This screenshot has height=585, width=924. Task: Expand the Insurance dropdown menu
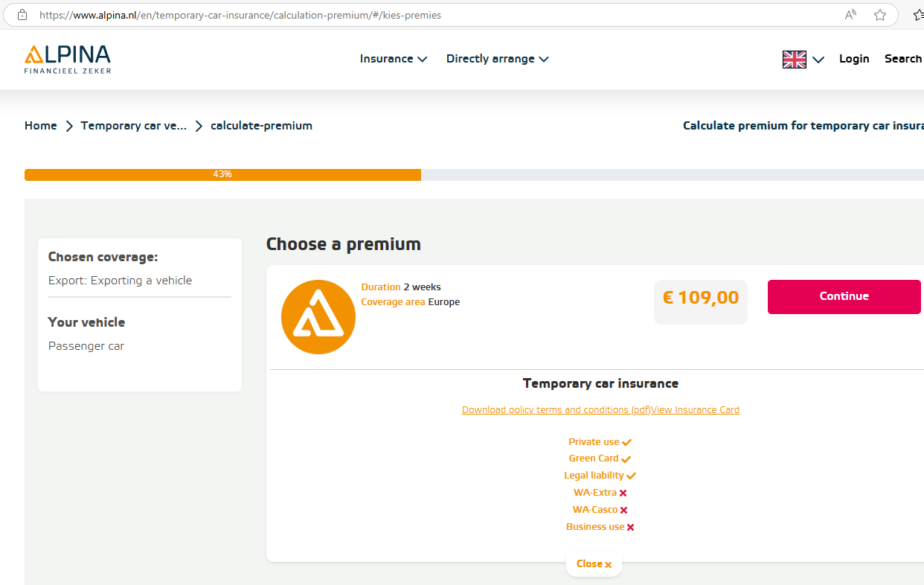[394, 59]
